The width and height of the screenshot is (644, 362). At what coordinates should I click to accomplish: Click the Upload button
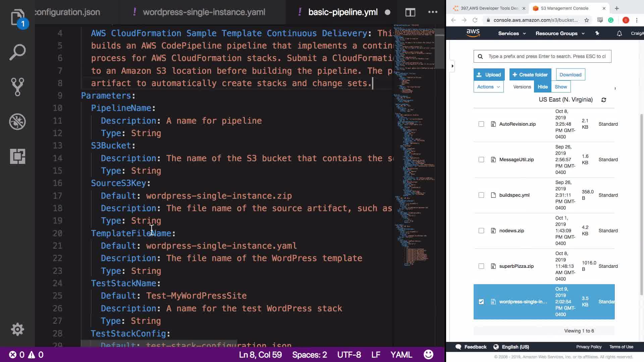[x=489, y=75]
